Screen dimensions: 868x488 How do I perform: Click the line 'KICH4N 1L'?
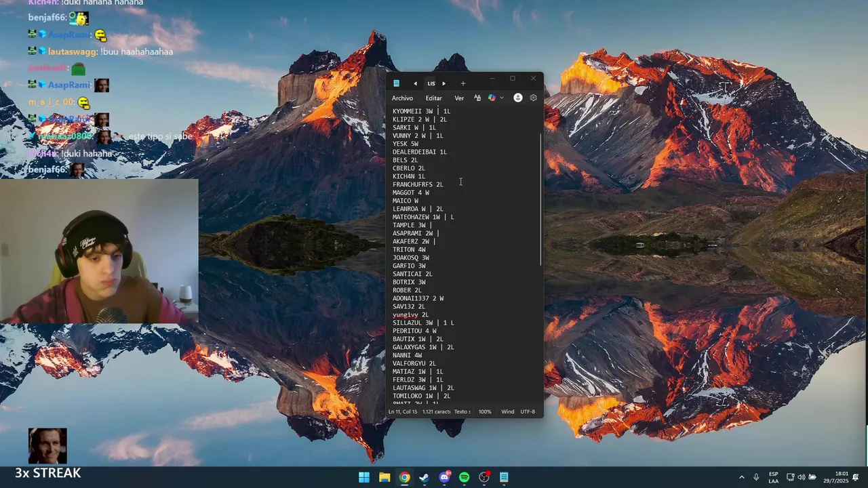click(409, 176)
